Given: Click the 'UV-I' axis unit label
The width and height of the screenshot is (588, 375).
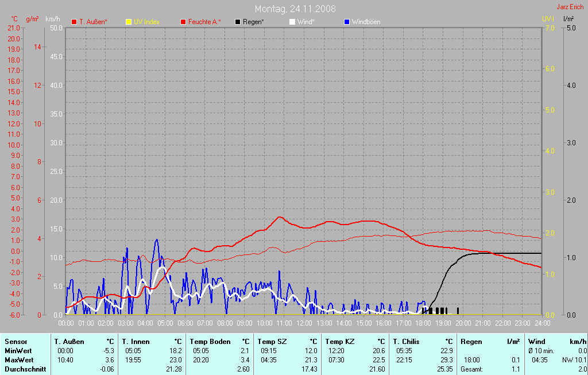Looking at the screenshot, I should [x=548, y=19].
